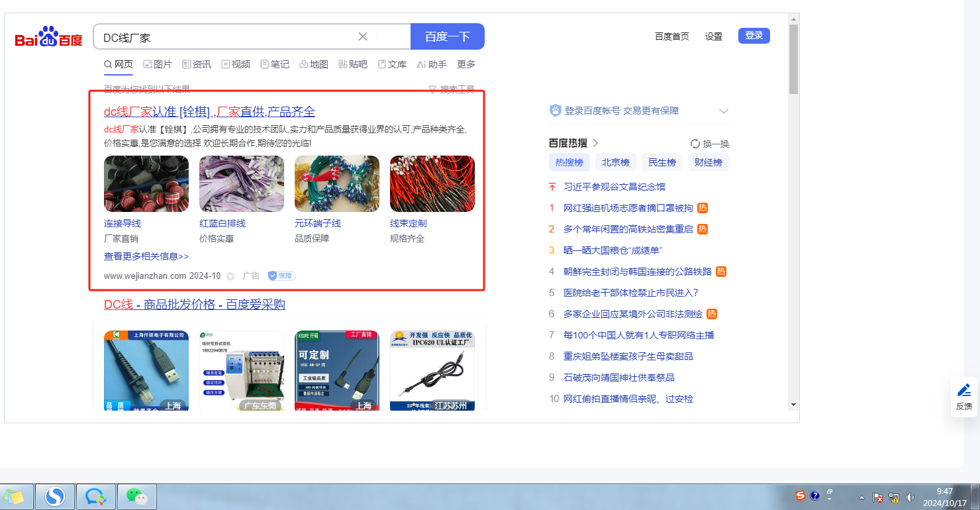Click the sticky notes taskbar icon
Screen dimensions: 980x510
click(14, 496)
